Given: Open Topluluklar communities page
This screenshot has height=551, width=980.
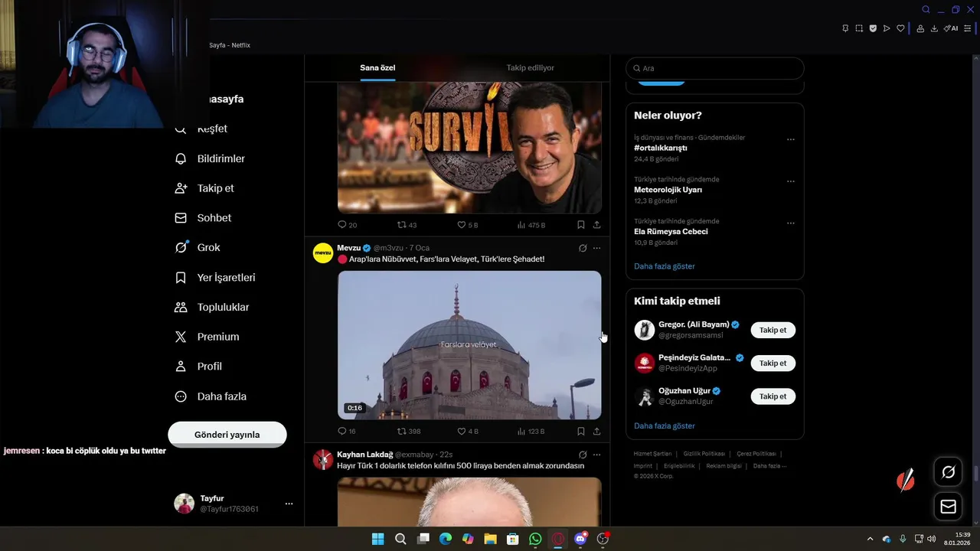Looking at the screenshot, I should point(212,307).
